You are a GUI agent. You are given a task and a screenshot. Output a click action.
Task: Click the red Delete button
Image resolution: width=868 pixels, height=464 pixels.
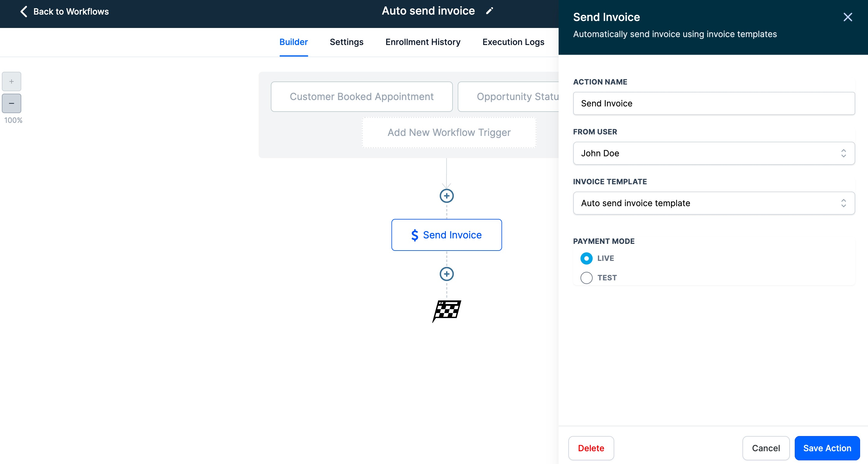[x=591, y=448]
